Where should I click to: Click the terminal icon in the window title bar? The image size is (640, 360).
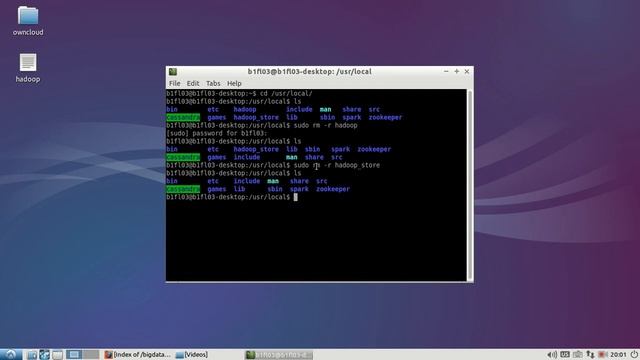coord(173,72)
